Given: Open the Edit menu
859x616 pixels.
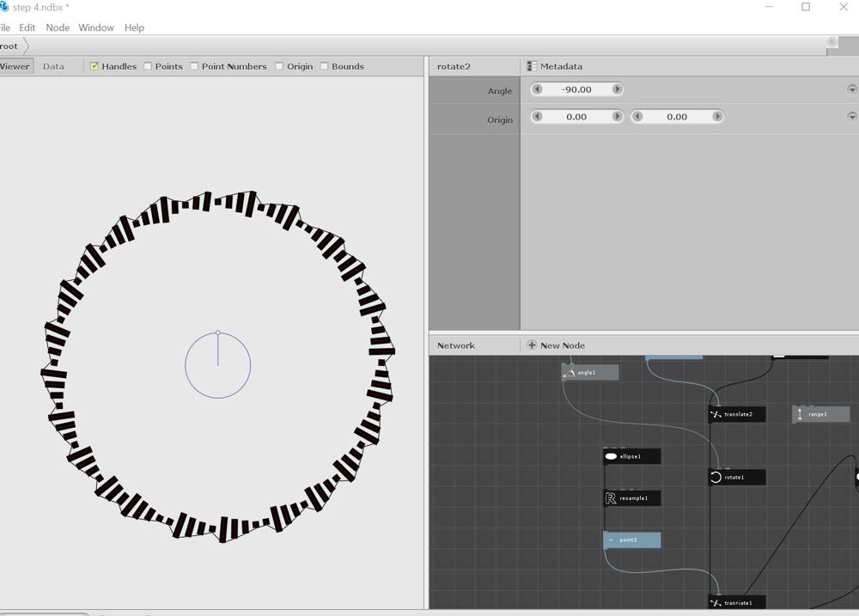Looking at the screenshot, I should pos(27,27).
